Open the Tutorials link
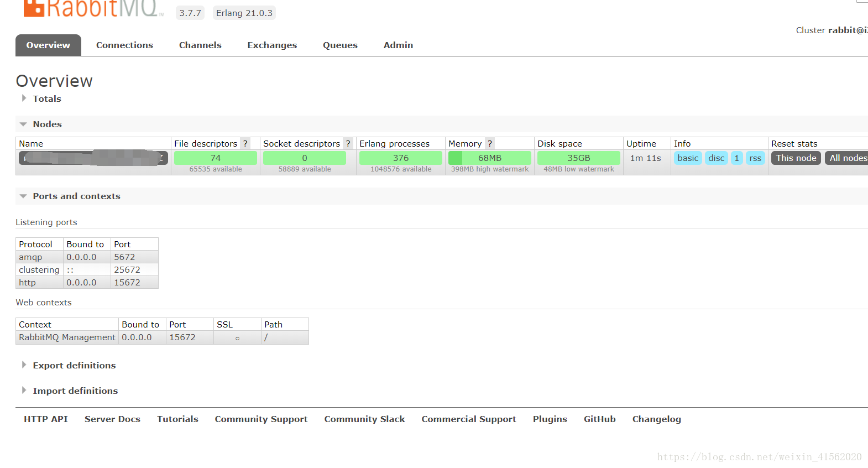868x468 pixels. 177,419
